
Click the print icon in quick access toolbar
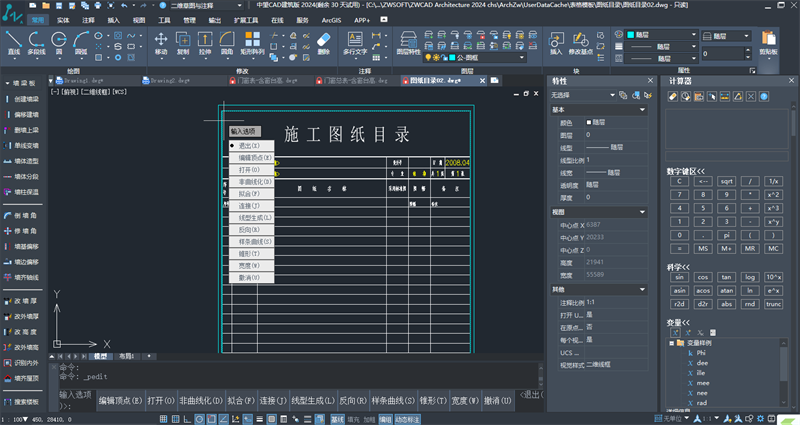click(98, 6)
